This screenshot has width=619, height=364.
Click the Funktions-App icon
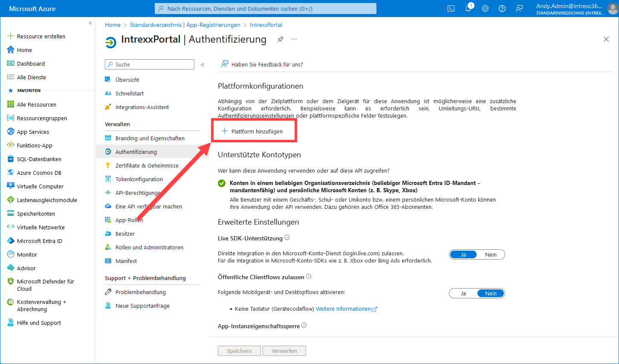coord(11,145)
